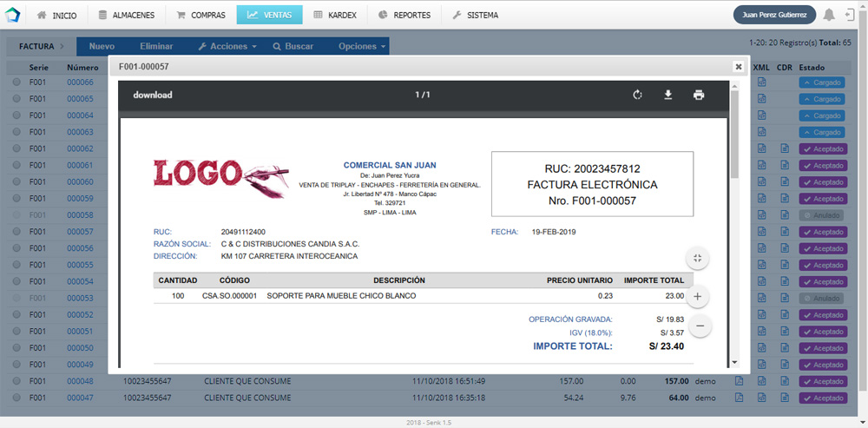This screenshot has height=428, width=868.
Task: Open the Opciones dropdown menu
Action: point(361,46)
